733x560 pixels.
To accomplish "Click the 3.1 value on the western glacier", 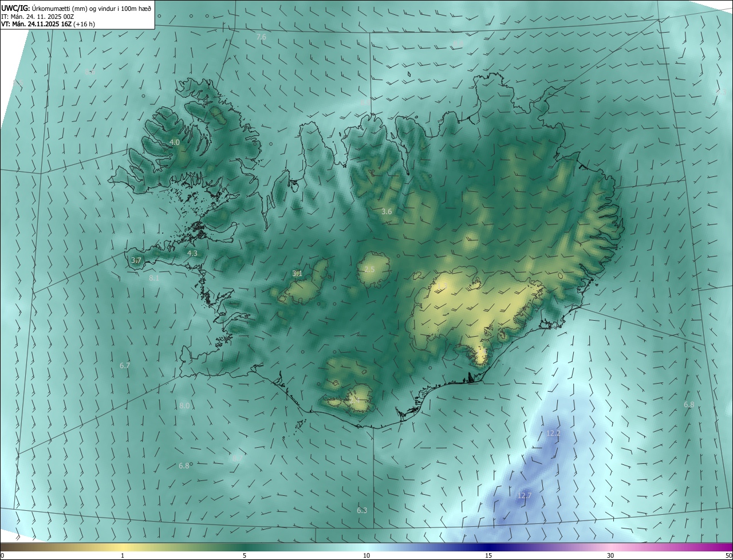I will tap(297, 274).
